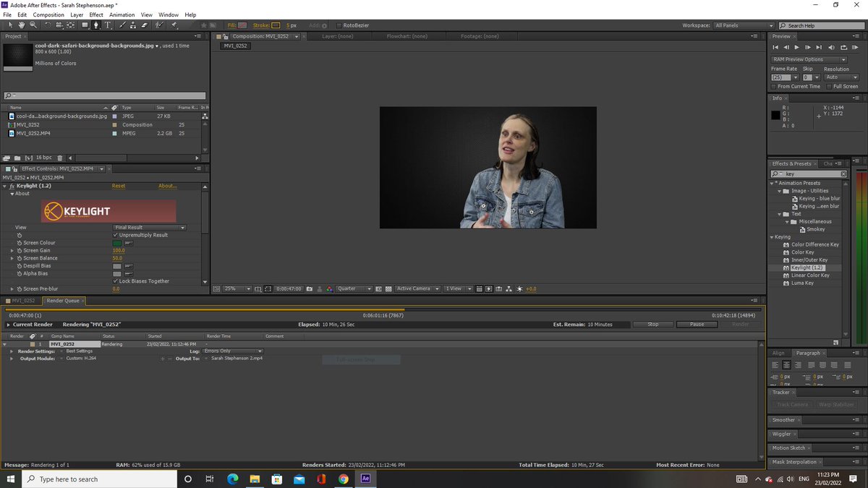The width and height of the screenshot is (868, 488).
Task: Collapse the Keying effects folder
Action: 771,236
